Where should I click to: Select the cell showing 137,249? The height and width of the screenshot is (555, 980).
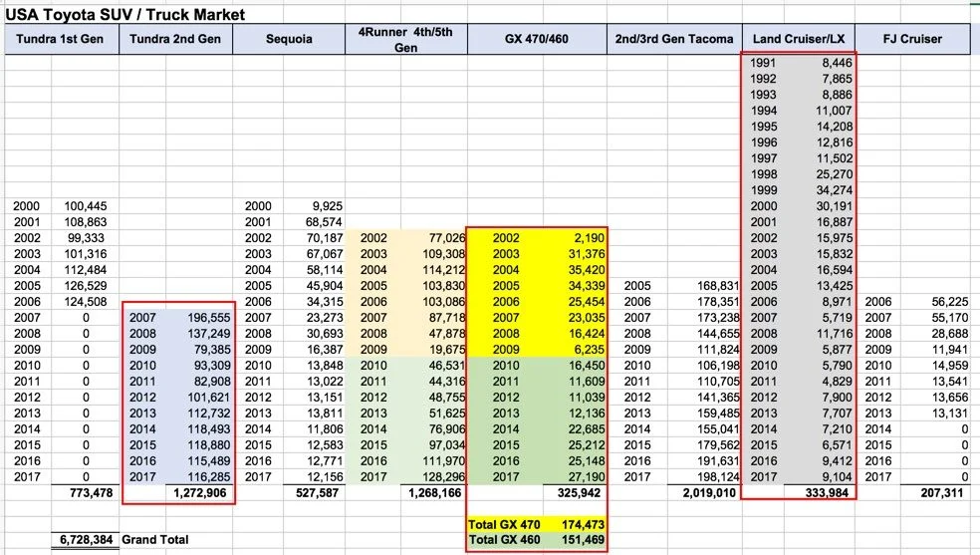209,334
